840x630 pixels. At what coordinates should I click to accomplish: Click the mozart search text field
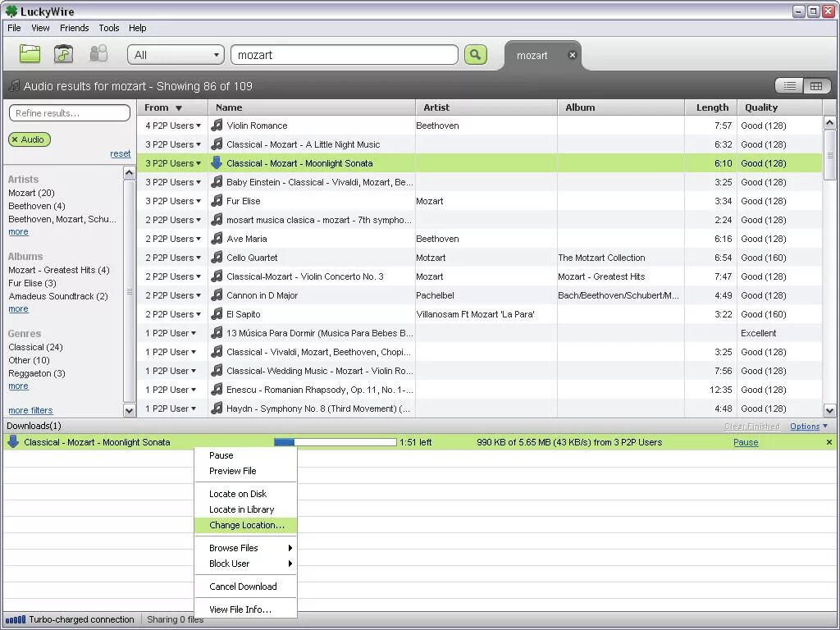click(x=345, y=55)
